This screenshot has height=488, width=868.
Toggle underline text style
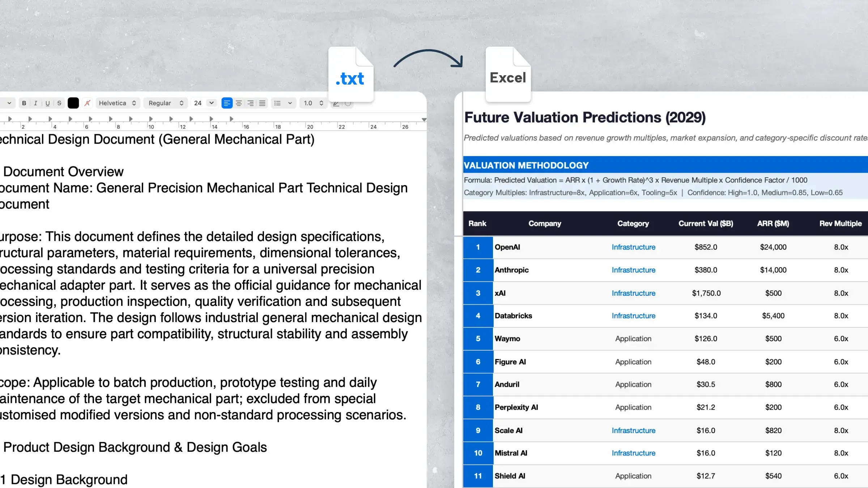47,103
